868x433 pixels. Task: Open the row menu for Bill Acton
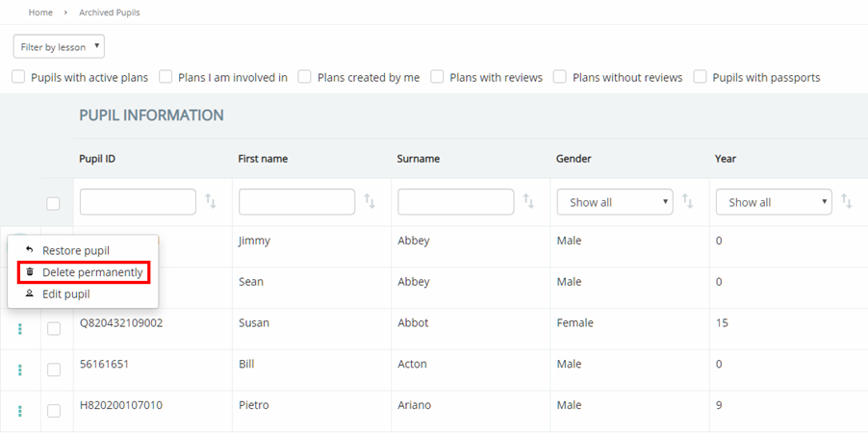pos(20,369)
